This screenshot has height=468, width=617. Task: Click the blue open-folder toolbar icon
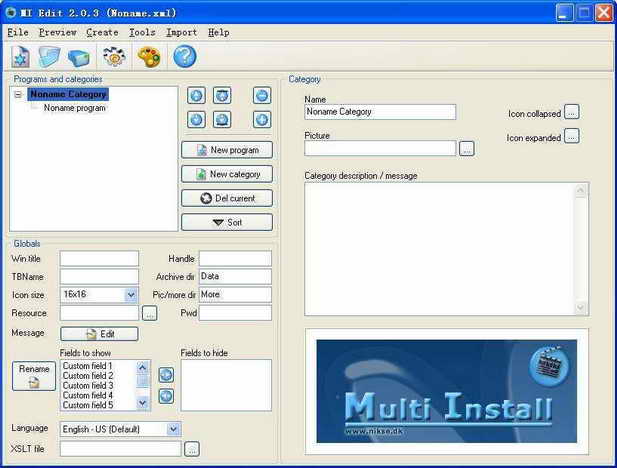pyautogui.click(x=49, y=57)
